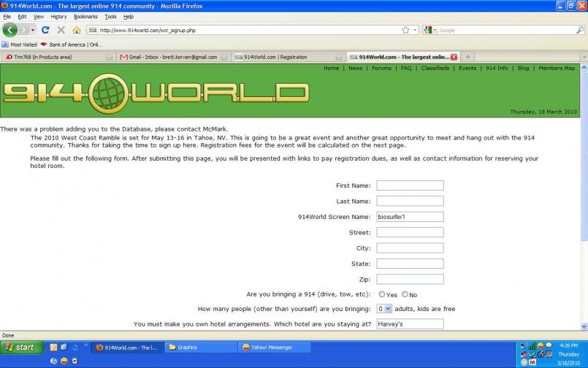Open the number of adults dropdown
Image resolution: width=588 pixels, height=368 pixels.
[384, 309]
